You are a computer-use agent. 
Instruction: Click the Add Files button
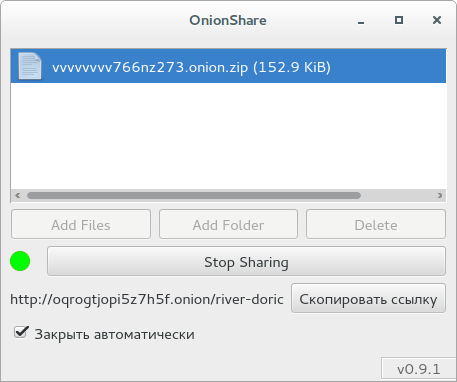pos(81,224)
